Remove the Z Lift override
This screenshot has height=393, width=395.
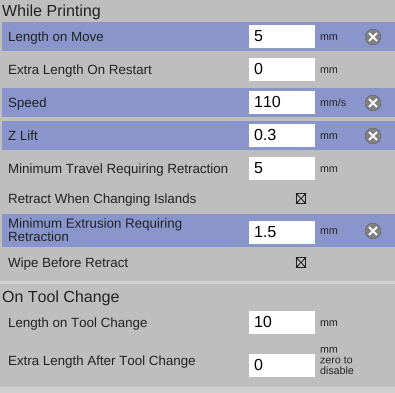[x=373, y=136]
